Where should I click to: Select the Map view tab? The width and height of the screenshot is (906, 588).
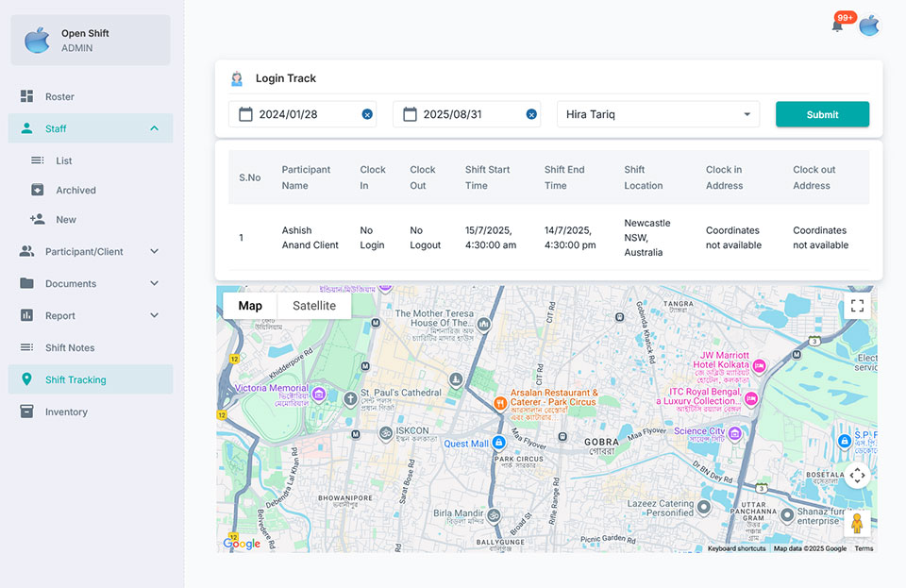(250, 306)
